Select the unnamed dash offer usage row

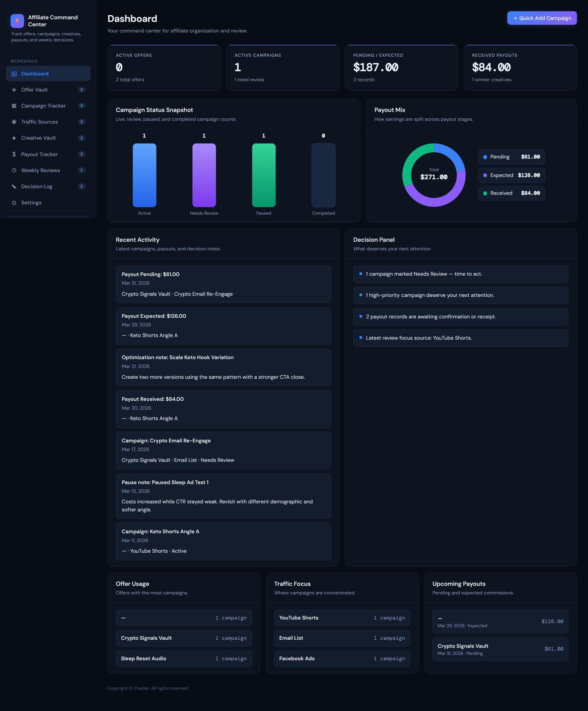coord(184,618)
